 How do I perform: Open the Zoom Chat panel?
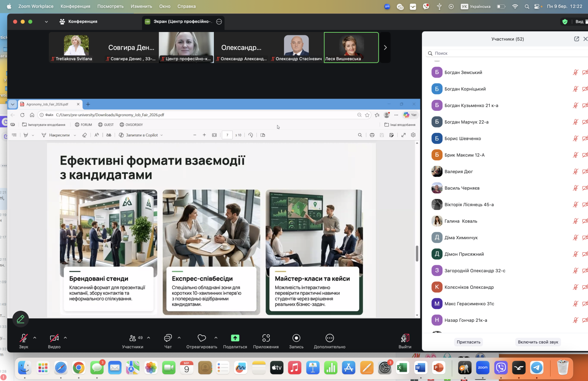pos(168,338)
